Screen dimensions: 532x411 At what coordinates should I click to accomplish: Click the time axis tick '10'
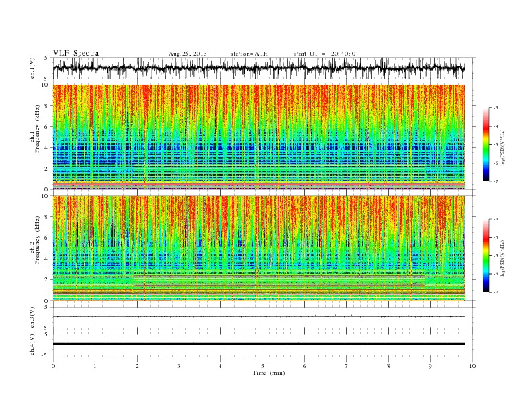(472, 366)
